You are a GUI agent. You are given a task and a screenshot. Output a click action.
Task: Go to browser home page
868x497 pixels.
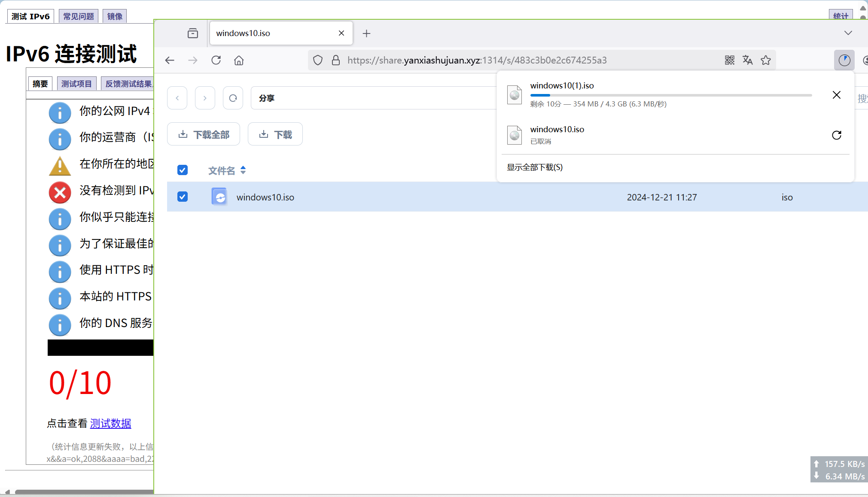pyautogui.click(x=239, y=60)
